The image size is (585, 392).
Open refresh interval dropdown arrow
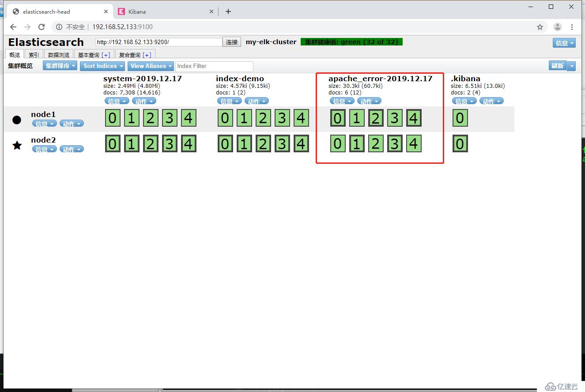571,66
